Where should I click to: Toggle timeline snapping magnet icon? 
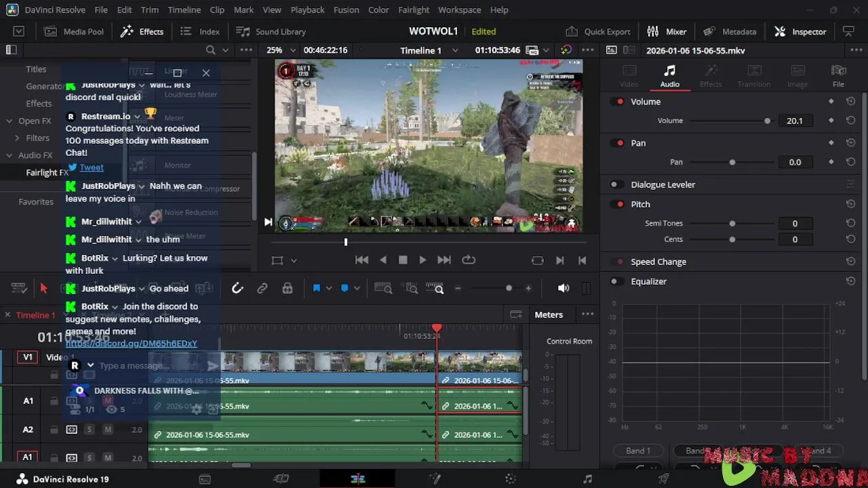point(237,288)
